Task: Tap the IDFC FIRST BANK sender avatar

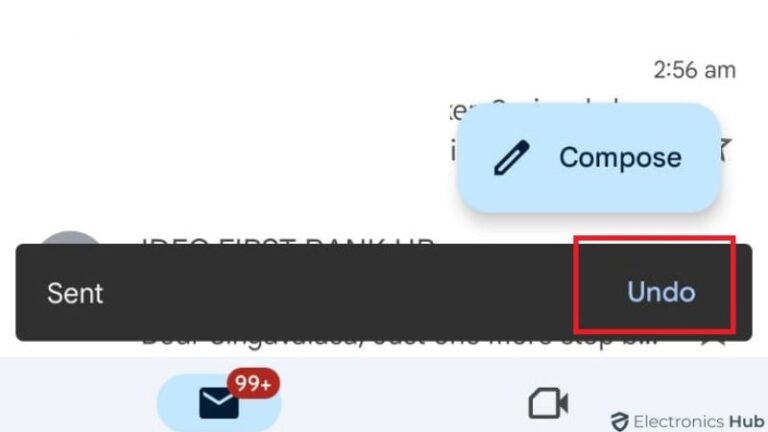Action: pyautogui.click(x=70, y=238)
